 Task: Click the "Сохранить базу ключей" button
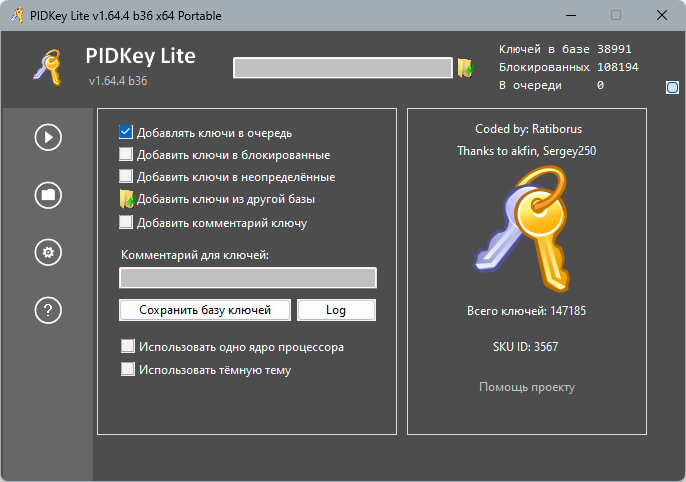tap(205, 310)
